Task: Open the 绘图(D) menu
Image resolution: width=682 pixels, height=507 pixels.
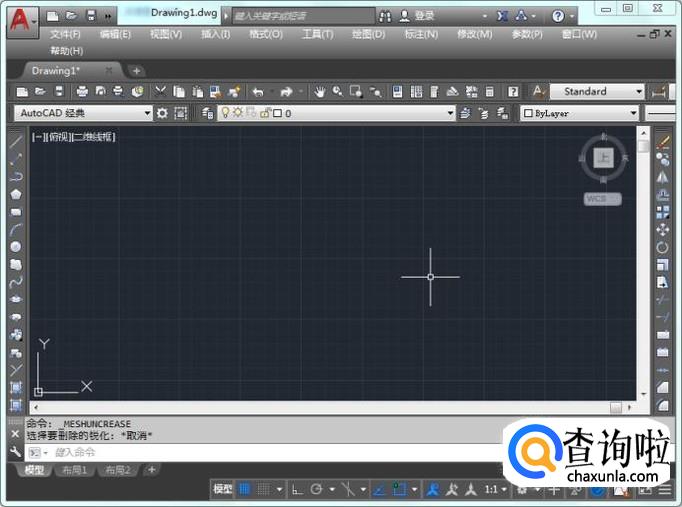Action: [x=368, y=34]
